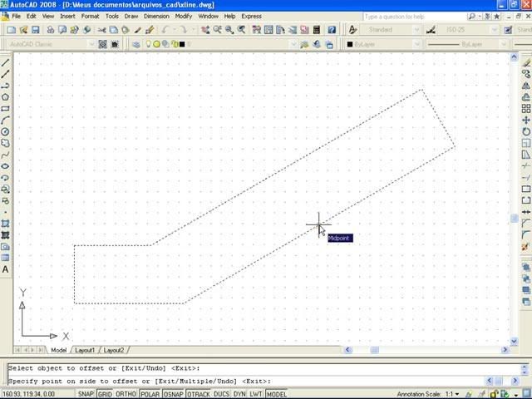Open the Layer Properties Manager
The height and width of the screenshot is (399, 532).
coord(136,44)
